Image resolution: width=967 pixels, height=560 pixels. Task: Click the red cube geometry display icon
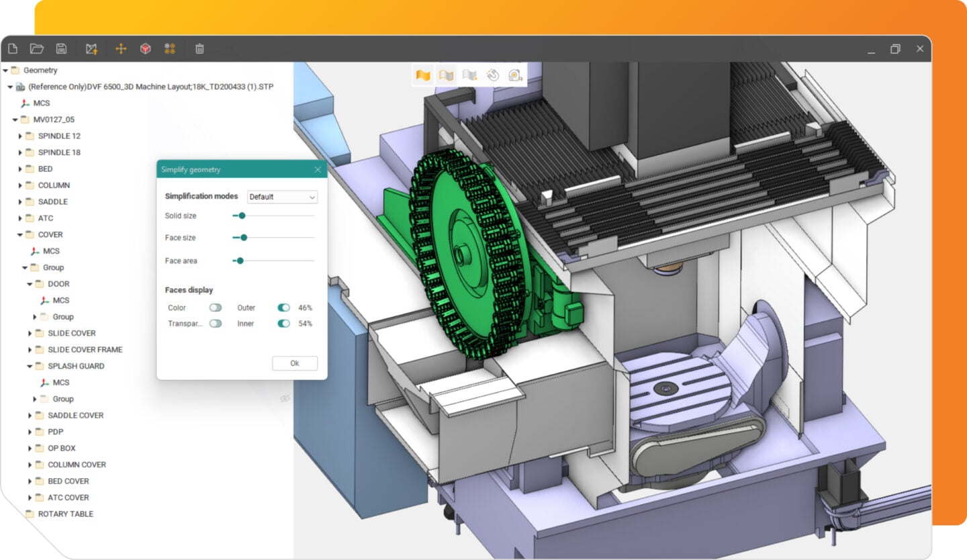[x=146, y=48]
